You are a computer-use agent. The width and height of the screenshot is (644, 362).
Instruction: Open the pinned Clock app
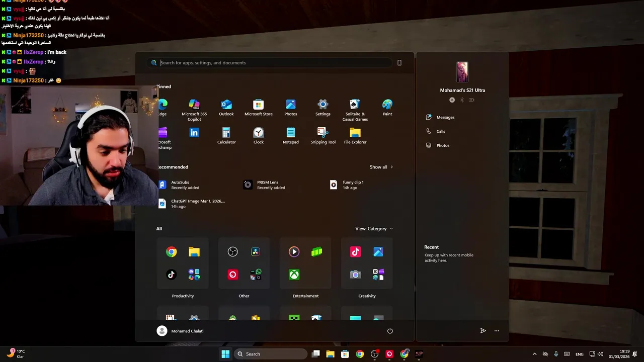[x=259, y=136]
